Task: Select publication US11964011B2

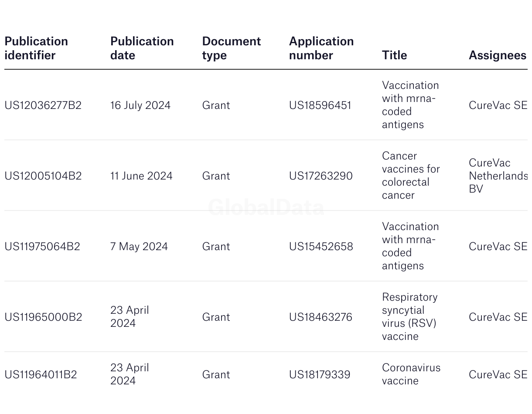Action: tap(41, 375)
